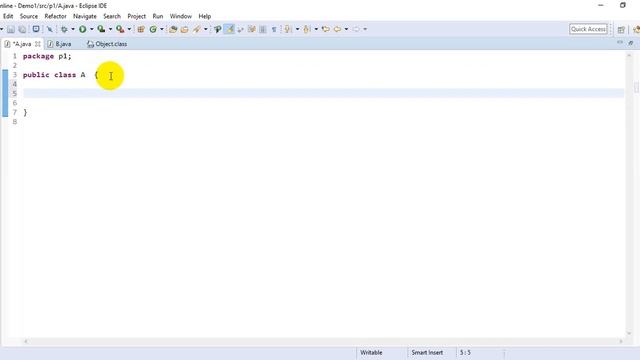Click the 'package p1;' code line
Screen dimensions: 640x360
pos(47,56)
